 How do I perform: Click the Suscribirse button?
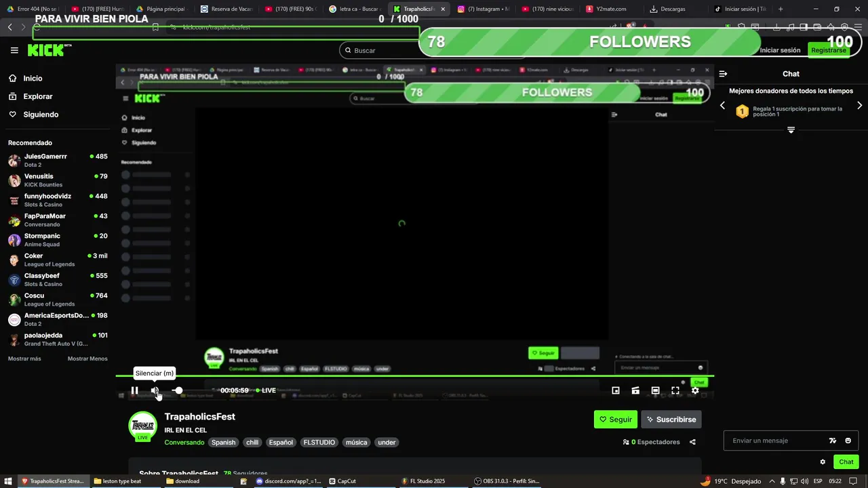671,420
